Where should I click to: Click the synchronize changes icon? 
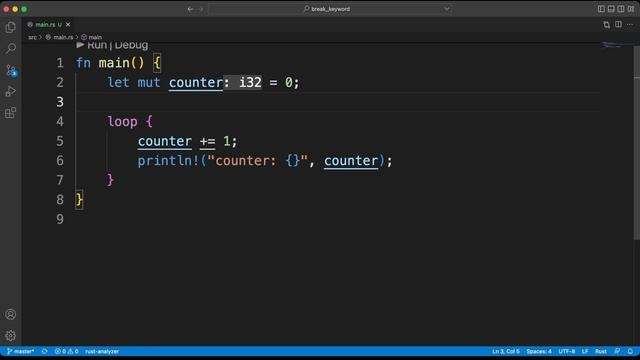44,351
